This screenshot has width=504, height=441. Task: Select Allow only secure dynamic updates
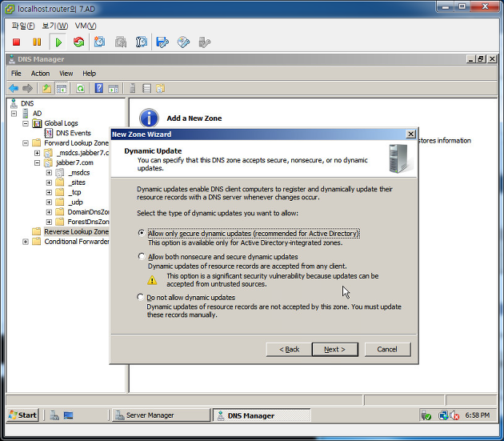tap(141, 233)
